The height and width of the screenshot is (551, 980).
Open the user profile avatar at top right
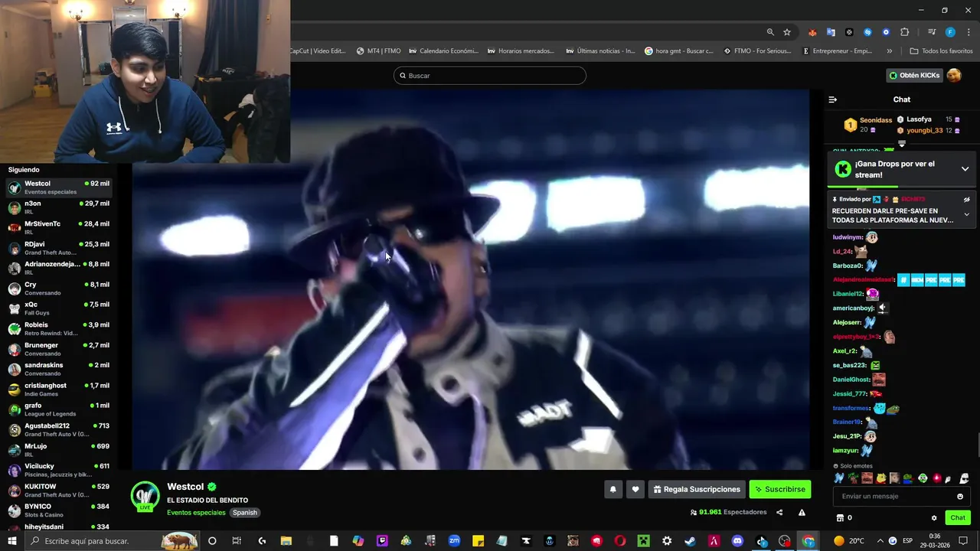954,75
